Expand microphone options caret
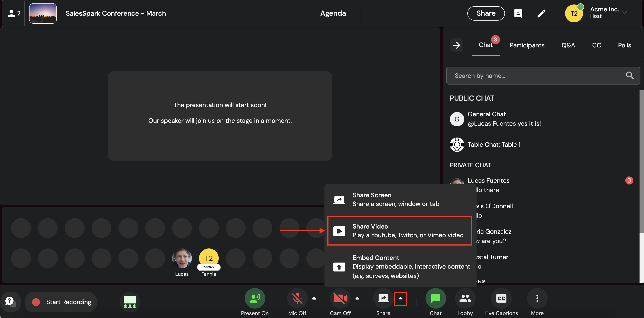The image size is (644, 318). click(x=314, y=298)
